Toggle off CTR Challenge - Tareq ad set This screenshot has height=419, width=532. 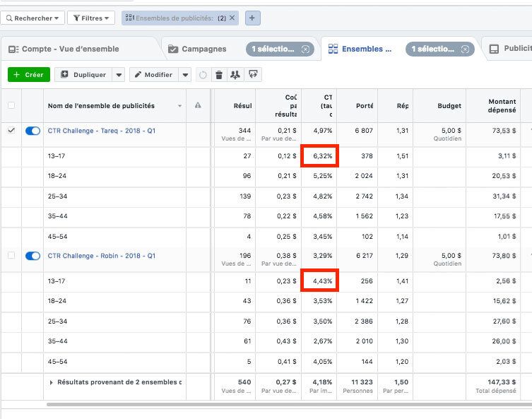point(32,131)
